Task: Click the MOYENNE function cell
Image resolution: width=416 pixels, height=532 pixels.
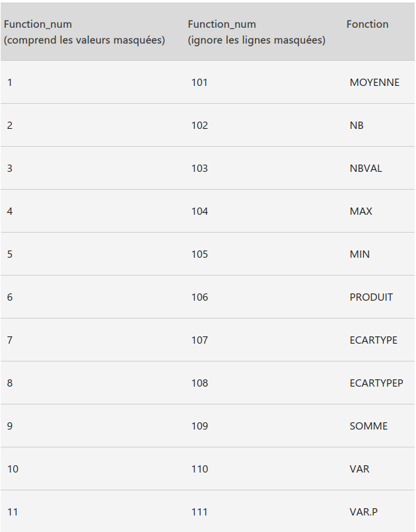Action: tap(374, 83)
